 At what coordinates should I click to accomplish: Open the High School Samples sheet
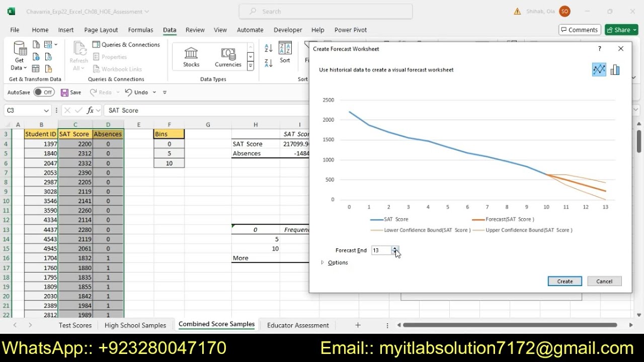point(135,325)
